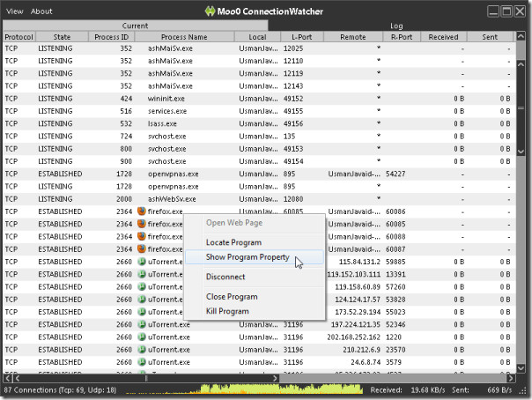Screen dimensions: 532x400
Task: Switch to the Log tab
Action: tap(396, 26)
